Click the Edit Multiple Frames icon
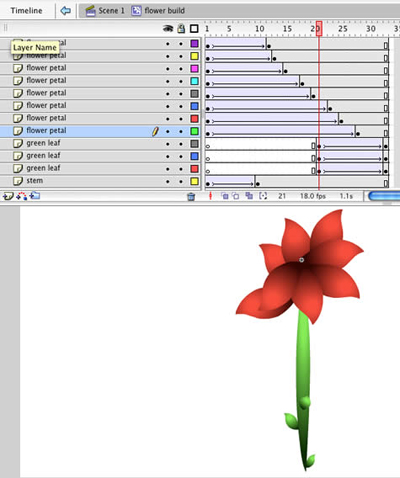Image resolution: width=400 pixels, height=478 pixels. click(249, 196)
